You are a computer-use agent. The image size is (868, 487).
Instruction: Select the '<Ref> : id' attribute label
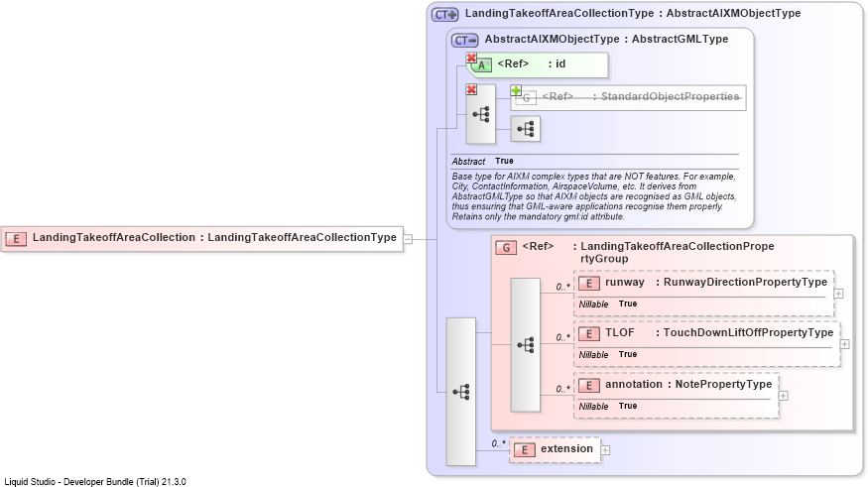(532, 63)
